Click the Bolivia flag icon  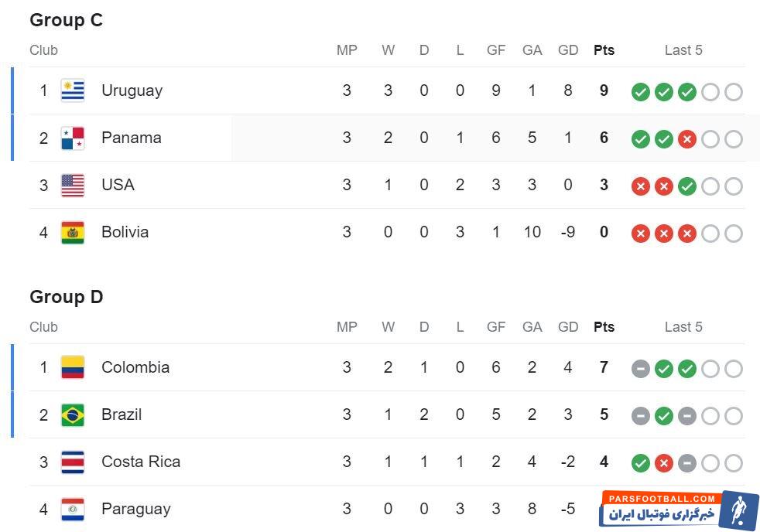pos(73,233)
